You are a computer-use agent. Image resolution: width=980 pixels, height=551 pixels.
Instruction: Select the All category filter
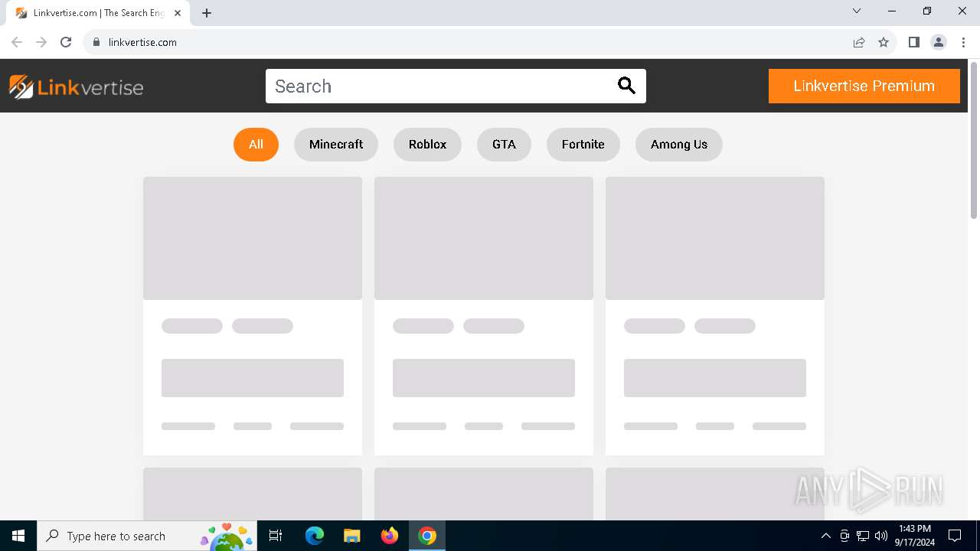[256, 144]
